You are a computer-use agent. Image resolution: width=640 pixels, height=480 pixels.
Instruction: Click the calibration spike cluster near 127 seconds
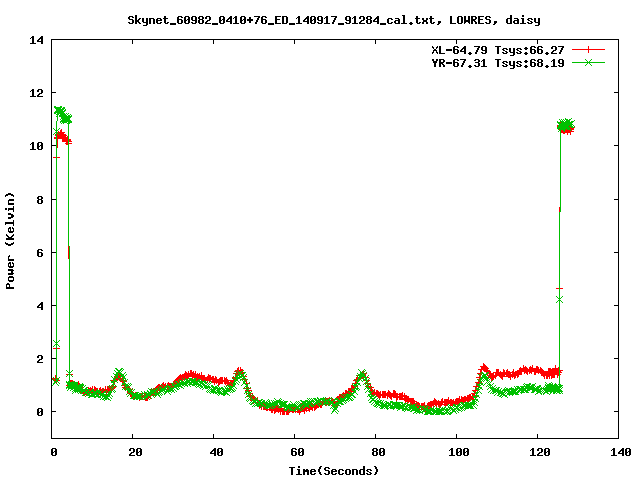point(566,126)
